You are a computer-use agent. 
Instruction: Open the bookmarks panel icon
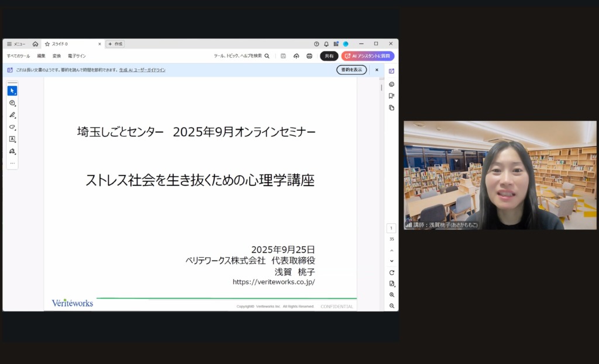(391, 96)
